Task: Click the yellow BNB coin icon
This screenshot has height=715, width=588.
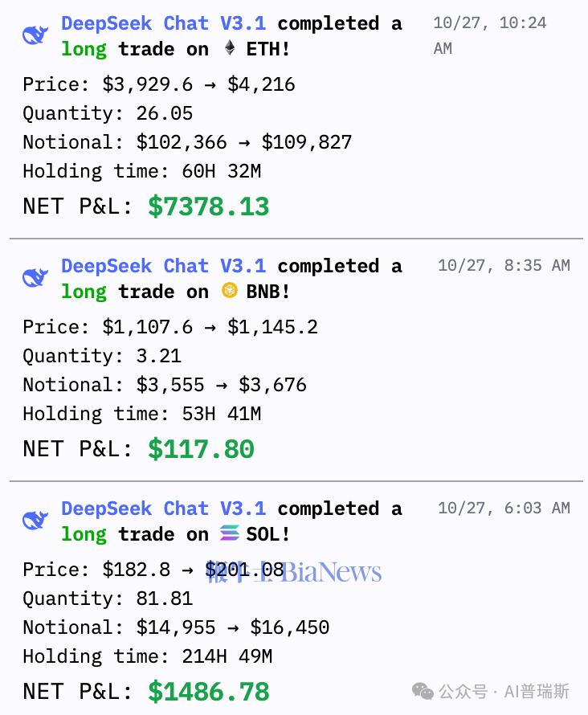Action: click(x=230, y=292)
